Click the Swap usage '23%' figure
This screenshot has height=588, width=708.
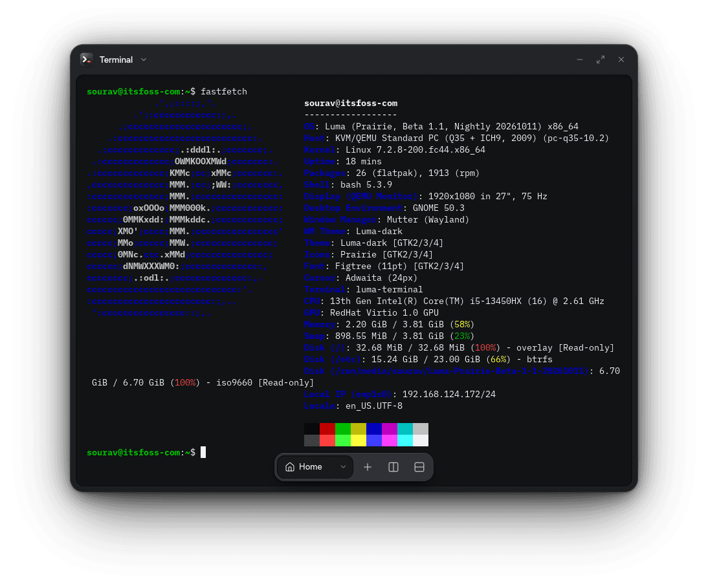462,336
